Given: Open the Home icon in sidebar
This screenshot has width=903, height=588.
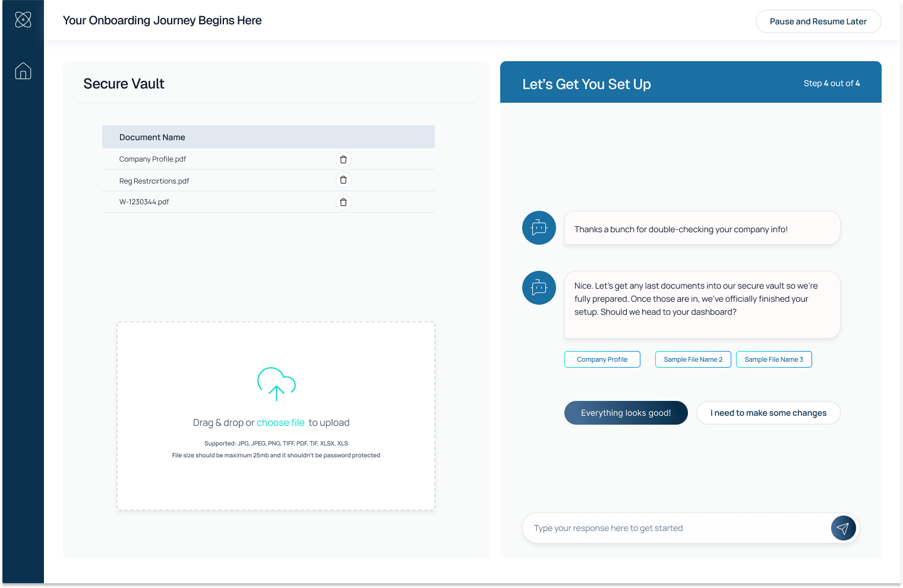Looking at the screenshot, I should tap(23, 71).
